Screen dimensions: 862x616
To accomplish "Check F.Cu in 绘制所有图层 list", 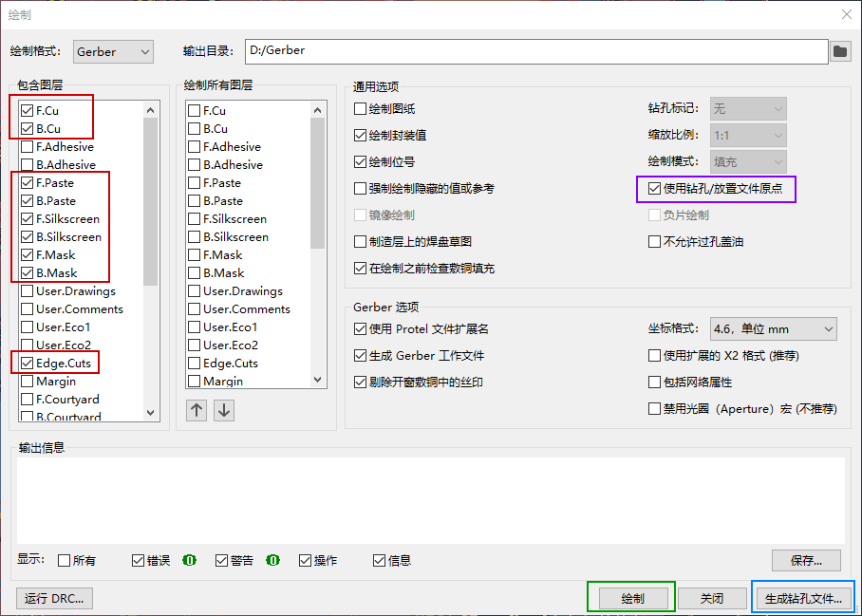I will tap(194, 110).
